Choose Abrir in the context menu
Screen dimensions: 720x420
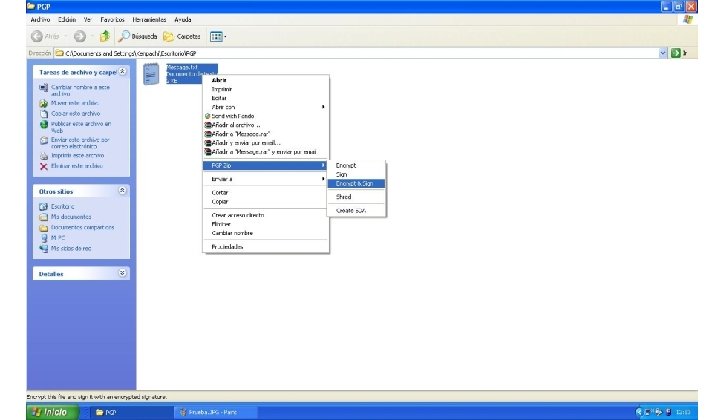[266, 80]
